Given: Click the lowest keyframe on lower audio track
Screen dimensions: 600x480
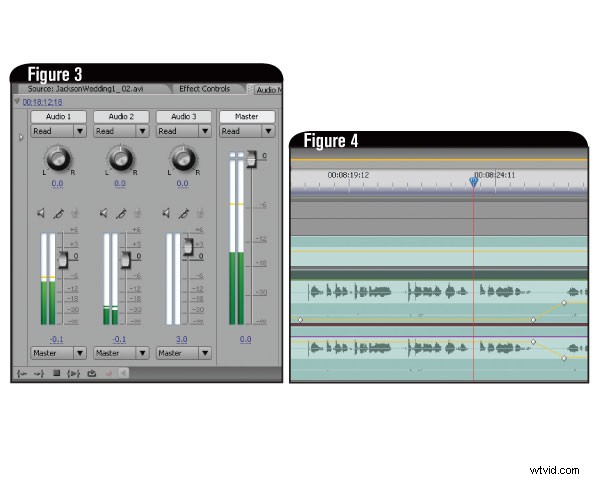Looking at the screenshot, I should point(564,358).
